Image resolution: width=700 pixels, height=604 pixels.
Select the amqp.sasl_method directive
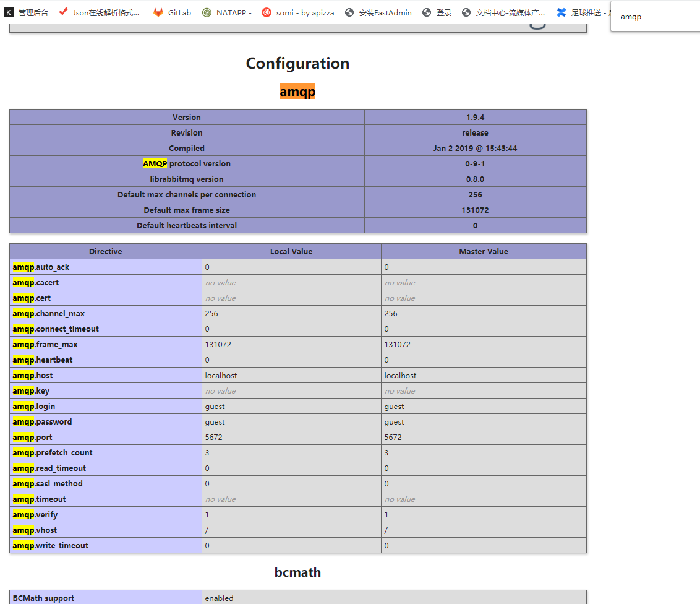pyautogui.click(x=48, y=483)
